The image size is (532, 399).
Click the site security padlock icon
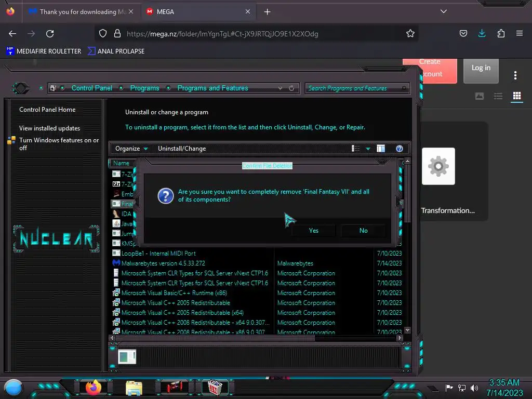click(117, 34)
